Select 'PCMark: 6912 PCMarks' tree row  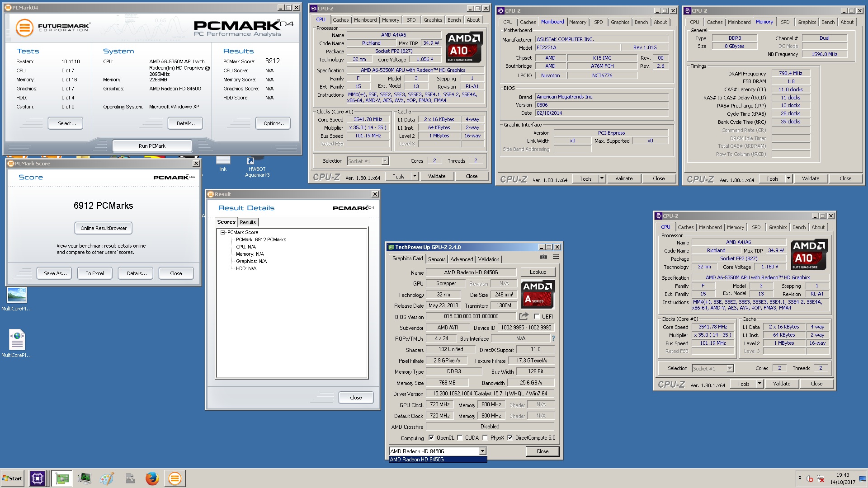click(261, 239)
